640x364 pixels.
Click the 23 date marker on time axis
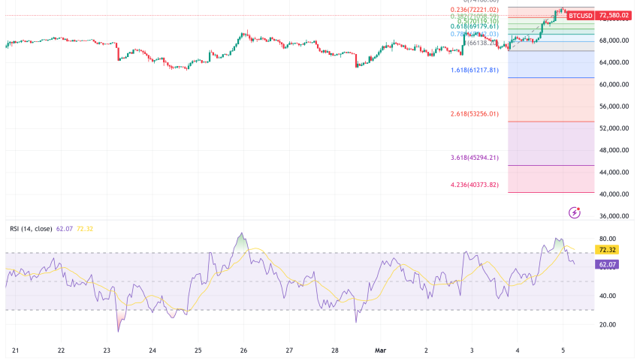[x=107, y=350]
